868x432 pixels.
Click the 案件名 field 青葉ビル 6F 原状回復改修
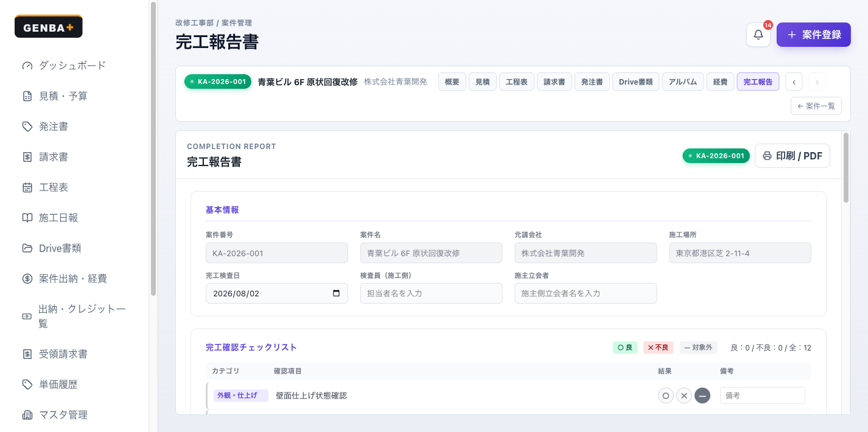pos(431,253)
